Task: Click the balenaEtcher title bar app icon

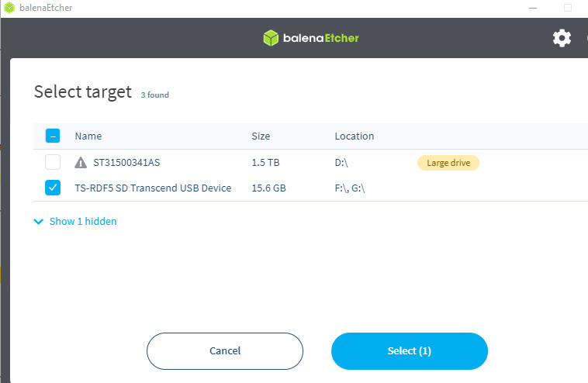Action: click(x=9, y=8)
